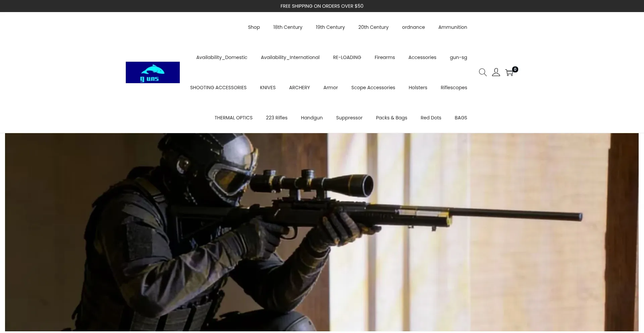
Task: Click the cart item count badge
Action: (515, 69)
